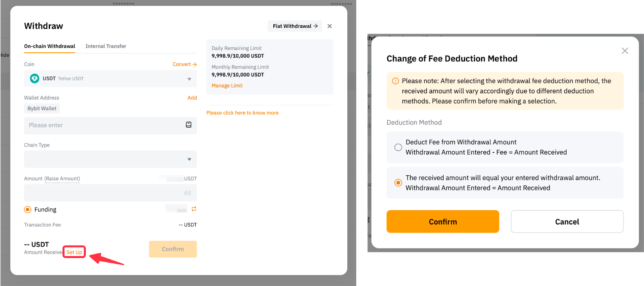Image resolution: width=644 pixels, height=286 pixels.
Task: Click the USDT Tether coin logo
Action: pyautogui.click(x=35, y=78)
